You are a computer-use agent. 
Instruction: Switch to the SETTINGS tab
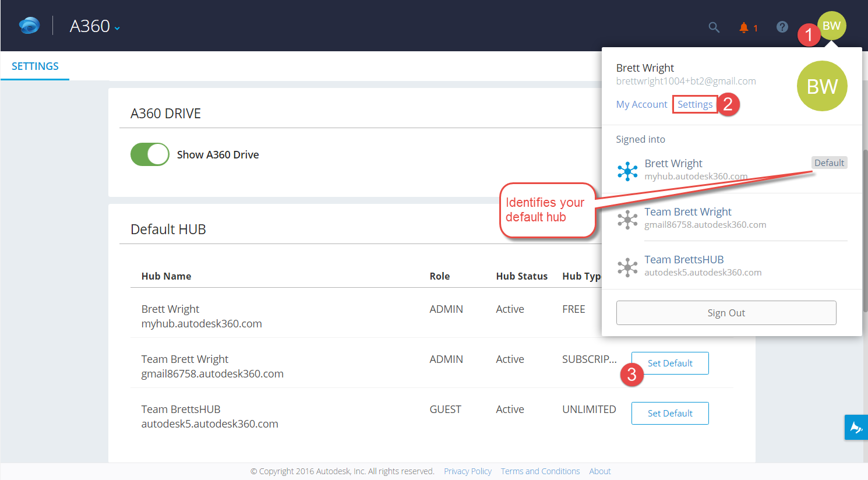pos(34,66)
